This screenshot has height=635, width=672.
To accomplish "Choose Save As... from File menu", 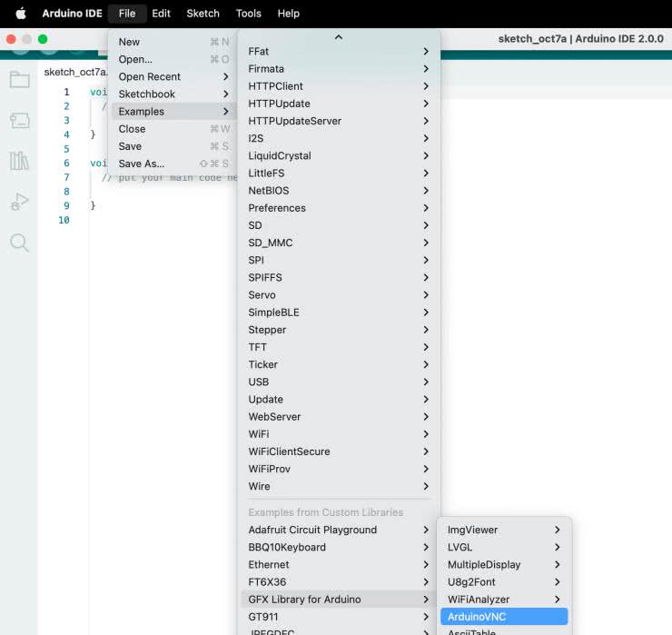I will 142,164.
